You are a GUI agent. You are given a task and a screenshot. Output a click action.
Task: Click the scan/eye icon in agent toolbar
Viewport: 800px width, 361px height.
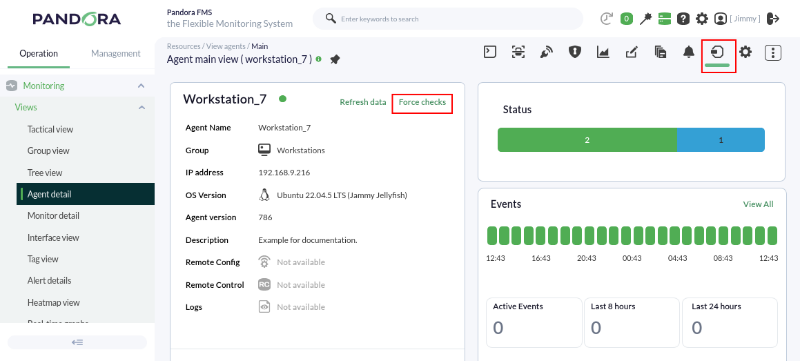518,52
